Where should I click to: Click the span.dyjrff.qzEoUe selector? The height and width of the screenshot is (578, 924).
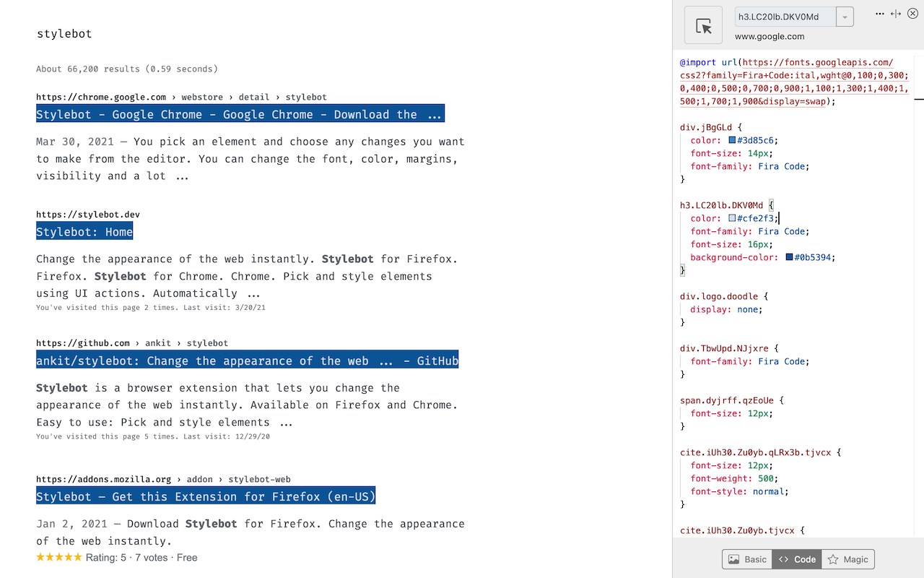click(727, 400)
